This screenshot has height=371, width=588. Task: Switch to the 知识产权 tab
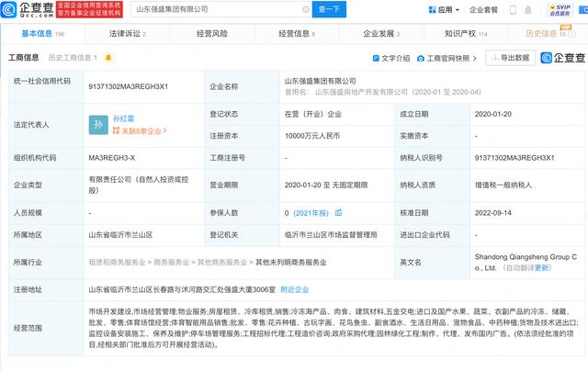pyautogui.click(x=466, y=33)
